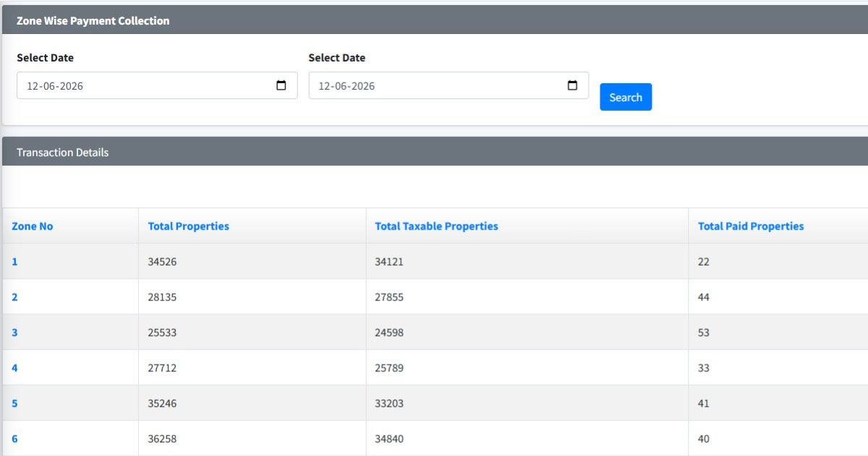
Task: Select total properties value 36258
Action: [x=162, y=439]
